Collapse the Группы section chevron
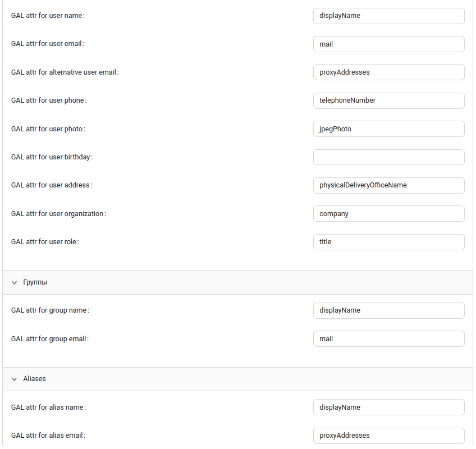Image resolution: width=476 pixels, height=449 pixels. [x=15, y=283]
